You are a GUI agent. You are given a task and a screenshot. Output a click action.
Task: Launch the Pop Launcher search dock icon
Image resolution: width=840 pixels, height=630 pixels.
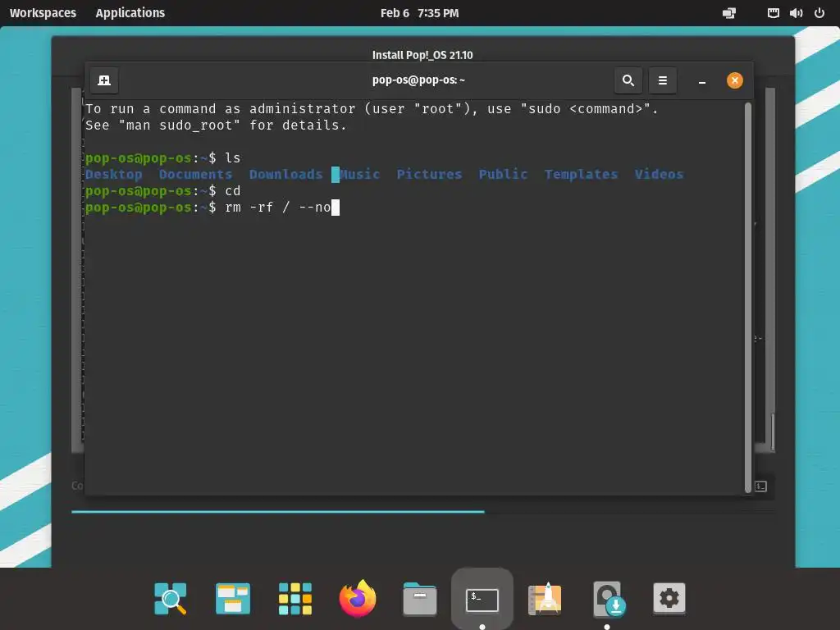(171, 598)
